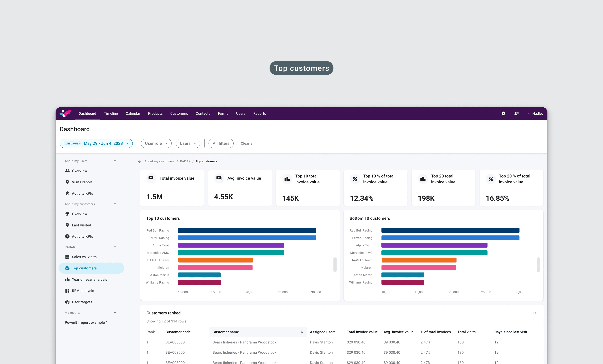Click the Assigned users column header
Image resolution: width=603 pixels, height=364 pixels.
coord(323,332)
